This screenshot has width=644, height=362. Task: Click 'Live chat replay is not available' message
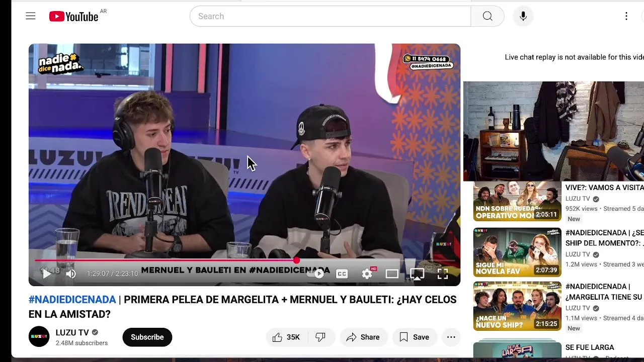574,57
